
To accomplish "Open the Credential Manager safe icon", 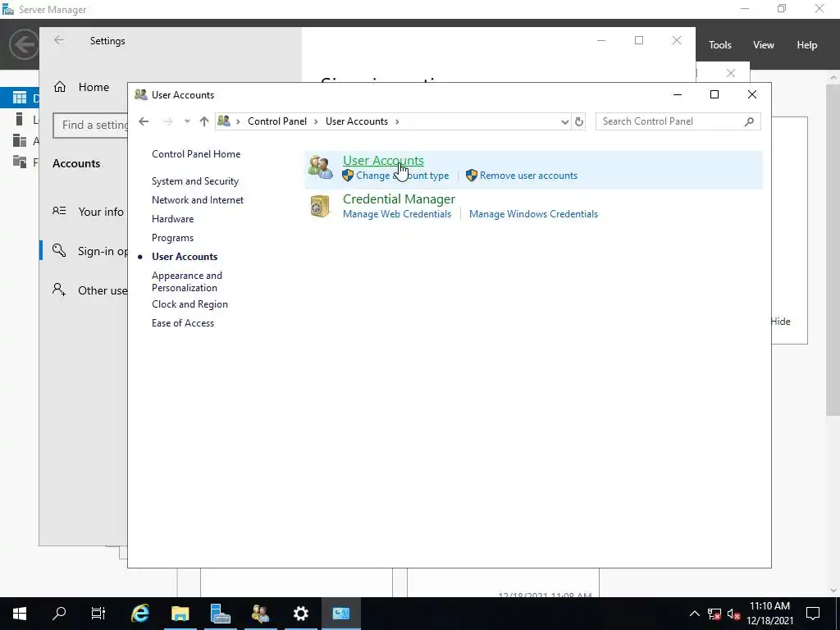I will pos(321,206).
